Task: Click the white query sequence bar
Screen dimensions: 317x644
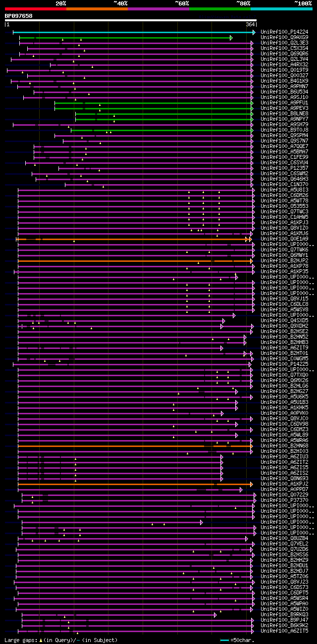Action: coord(130,20)
